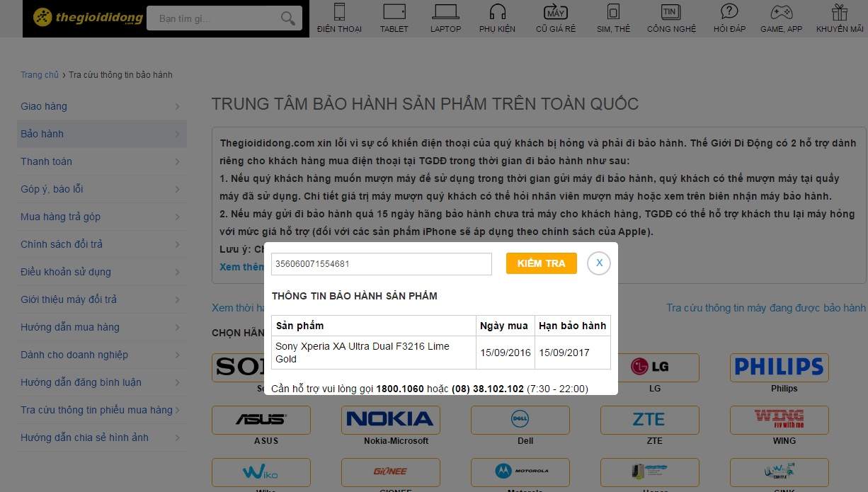This screenshot has height=492, width=868.
Task: Open the Sim, thẻ icon
Action: coord(613,11)
